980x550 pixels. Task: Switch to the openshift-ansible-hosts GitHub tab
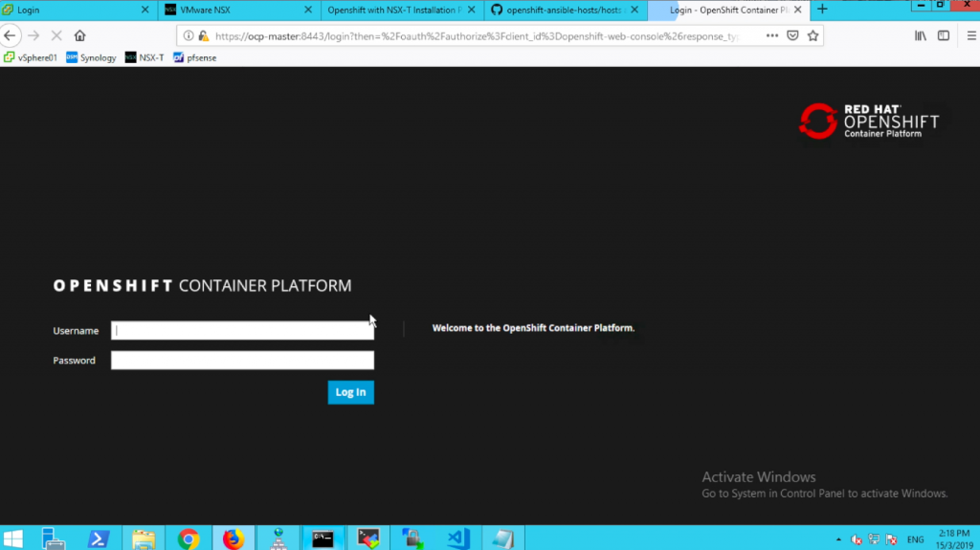coord(563,10)
